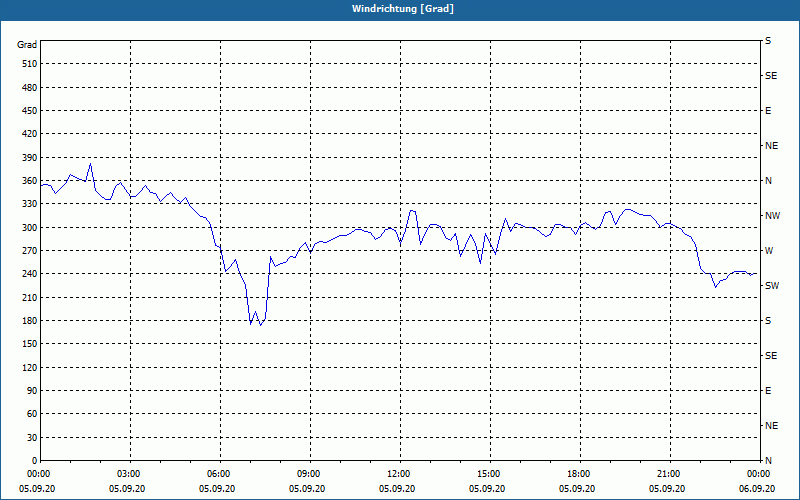This screenshot has width=800, height=500.
Task: Click the 150 degree axis label
Action: pyautogui.click(x=30, y=344)
